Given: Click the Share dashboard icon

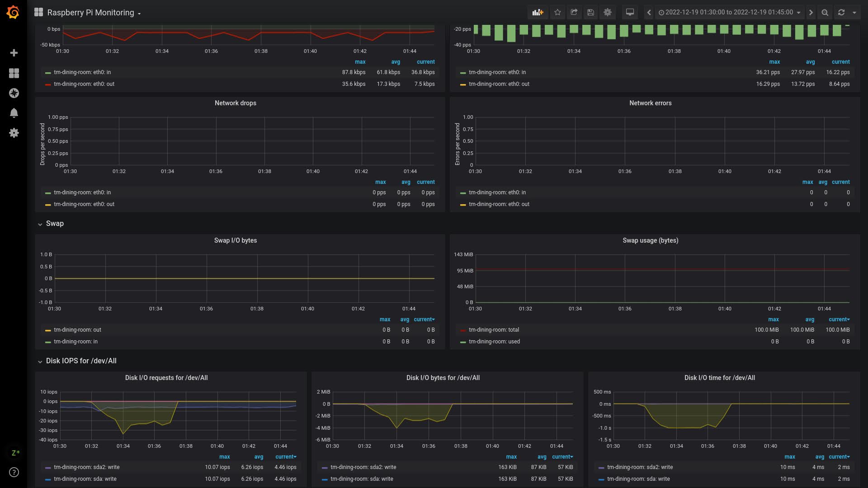Looking at the screenshot, I should tap(574, 13).
